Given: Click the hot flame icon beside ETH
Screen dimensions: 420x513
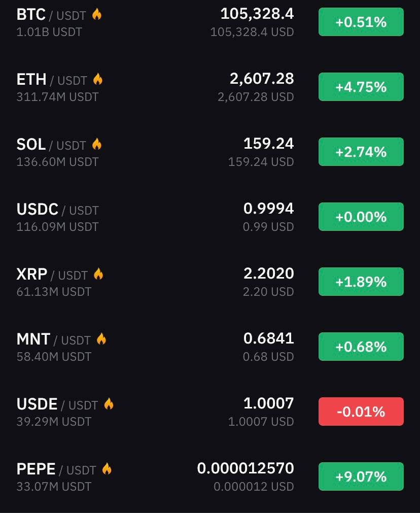Looking at the screenshot, I should pyautogui.click(x=98, y=79).
